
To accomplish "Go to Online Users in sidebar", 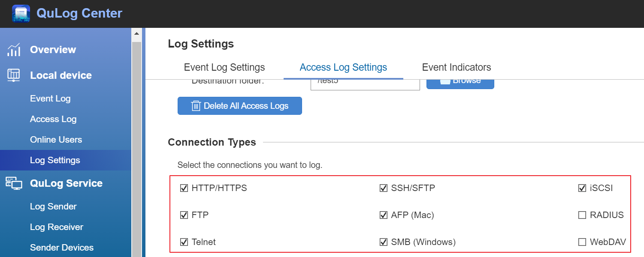I will click(x=56, y=140).
